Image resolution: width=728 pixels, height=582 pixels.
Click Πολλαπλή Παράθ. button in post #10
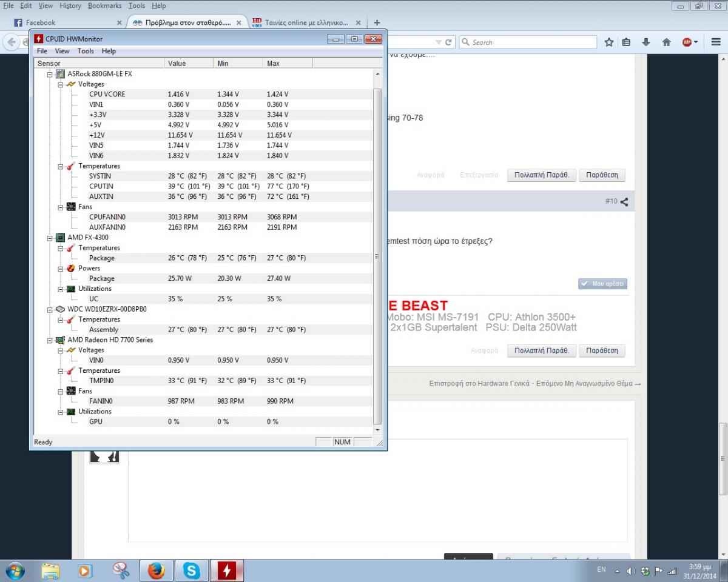(541, 350)
